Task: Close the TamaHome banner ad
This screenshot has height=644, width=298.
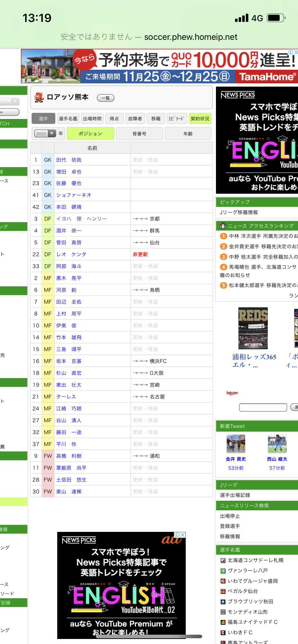Action: pos(295,52)
